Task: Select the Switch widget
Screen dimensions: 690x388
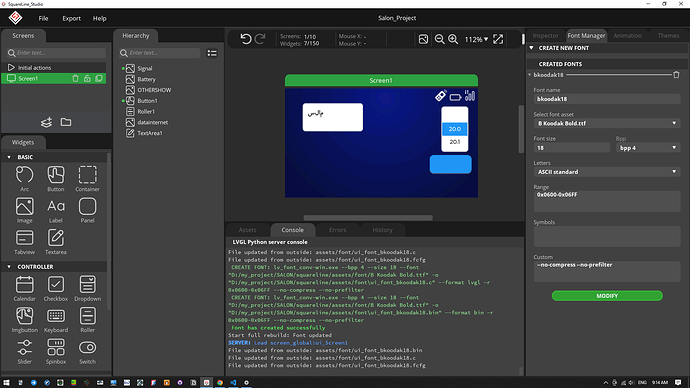Action: coord(87,351)
